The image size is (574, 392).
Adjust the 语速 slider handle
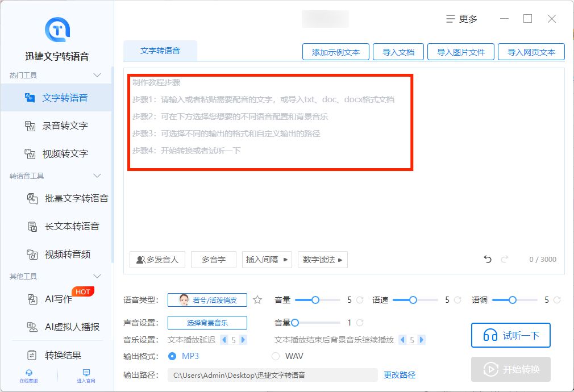pyautogui.click(x=413, y=300)
